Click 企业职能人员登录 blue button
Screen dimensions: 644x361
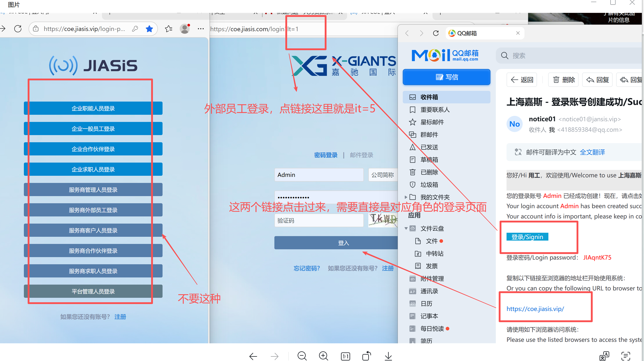pos(93,108)
